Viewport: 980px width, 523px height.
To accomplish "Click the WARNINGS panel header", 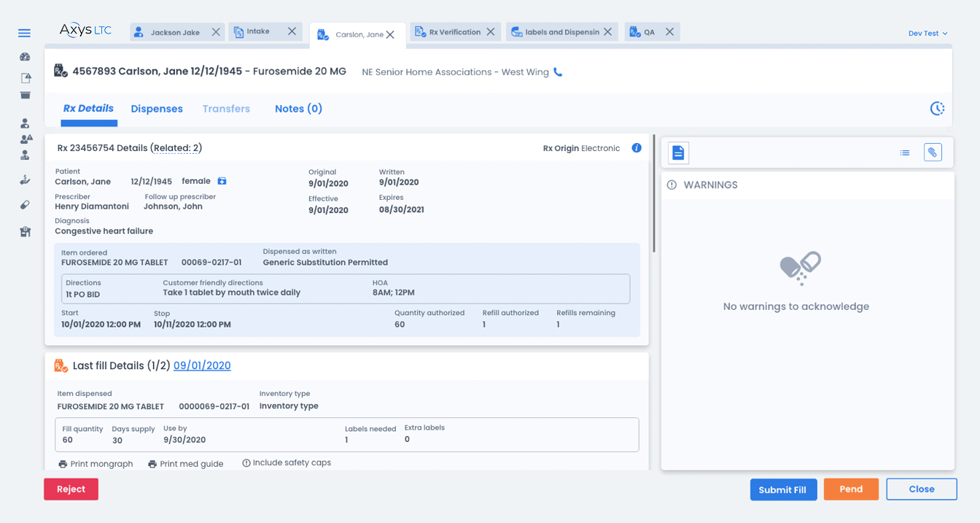I will click(808, 185).
